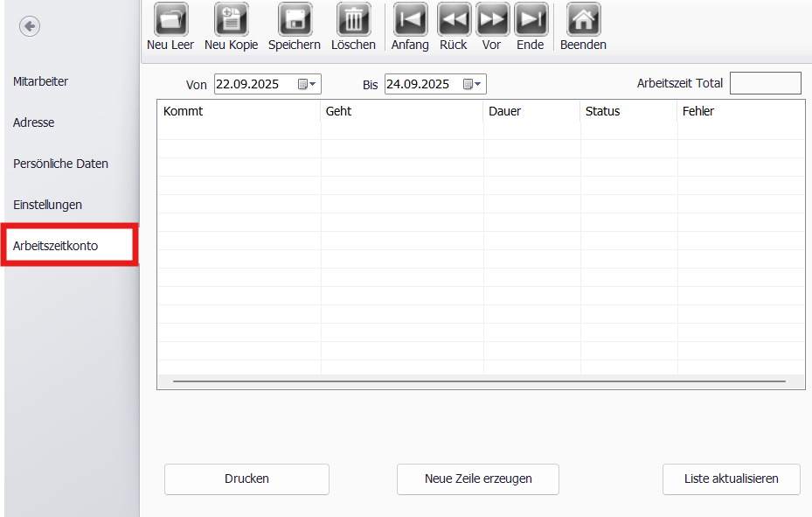Create a copy with Neu Kopie icon
The image size is (812, 517).
232,20
